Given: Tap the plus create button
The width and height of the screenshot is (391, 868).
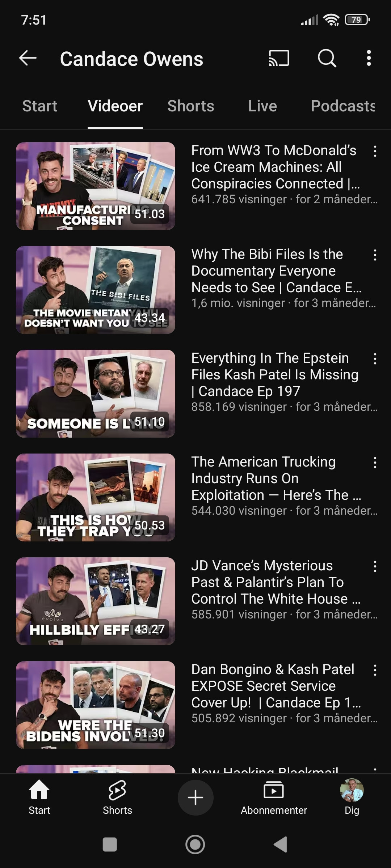Looking at the screenshot, I should [x=195, y=797].
